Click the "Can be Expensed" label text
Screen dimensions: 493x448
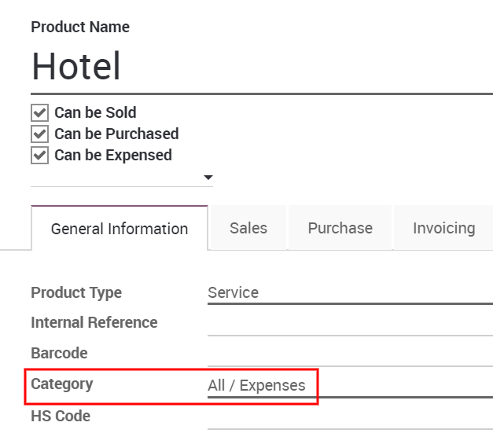[112, 156]
